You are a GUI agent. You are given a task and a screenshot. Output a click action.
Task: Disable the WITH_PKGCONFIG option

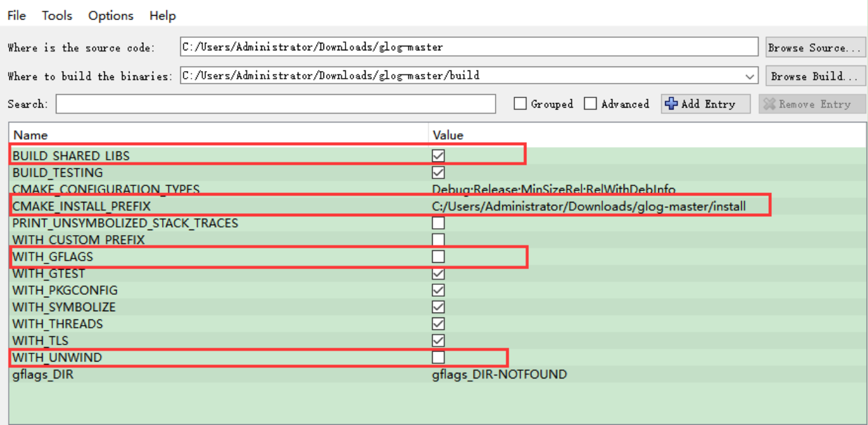(x=438, y=290)
